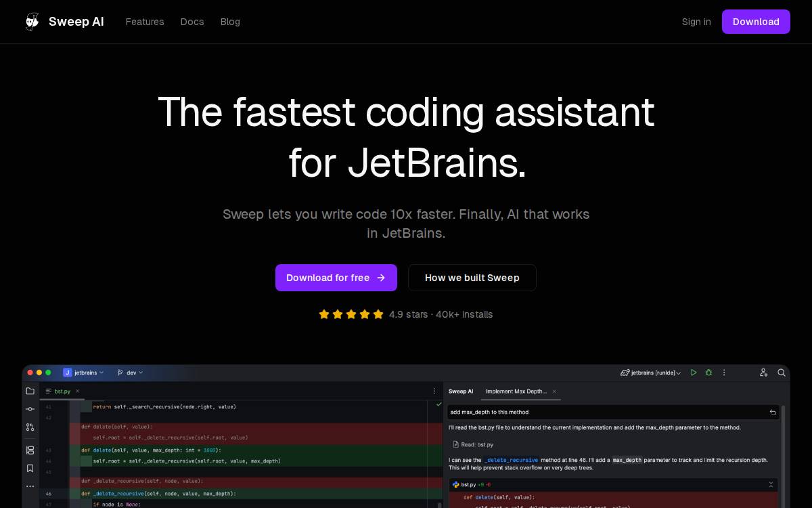Click the runIde configuration icon beside jetbrains
812x508 pixels.
pos(625,373)
